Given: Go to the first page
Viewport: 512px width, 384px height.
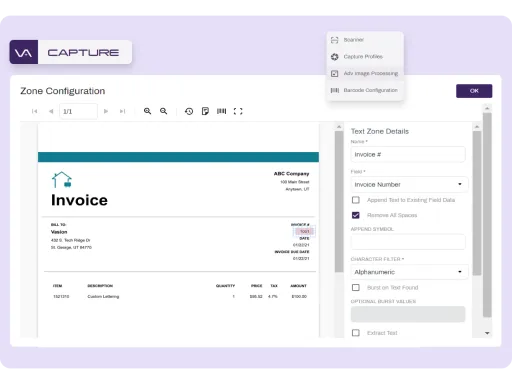Looking at the screenshot, I should [x=34, y=111].
